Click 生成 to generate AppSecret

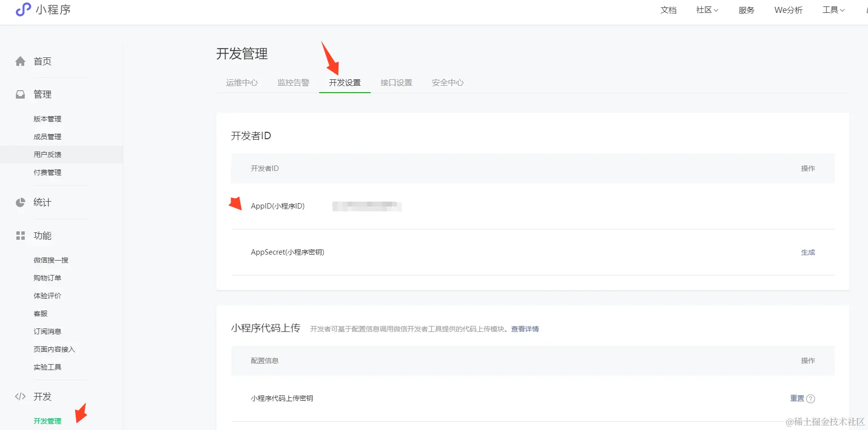coord(808,252)
